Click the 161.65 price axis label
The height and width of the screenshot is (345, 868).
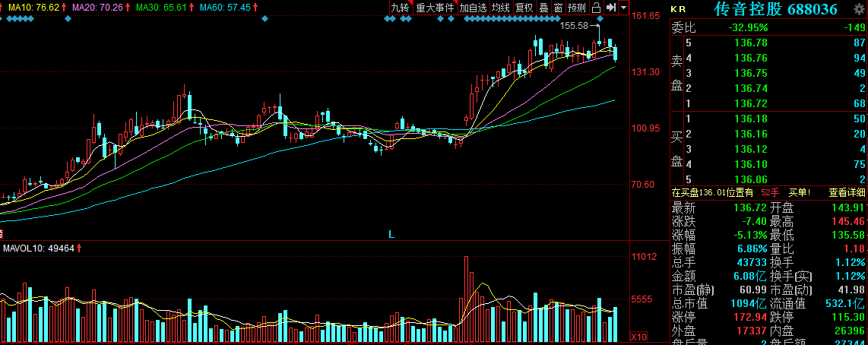point(646,15)
